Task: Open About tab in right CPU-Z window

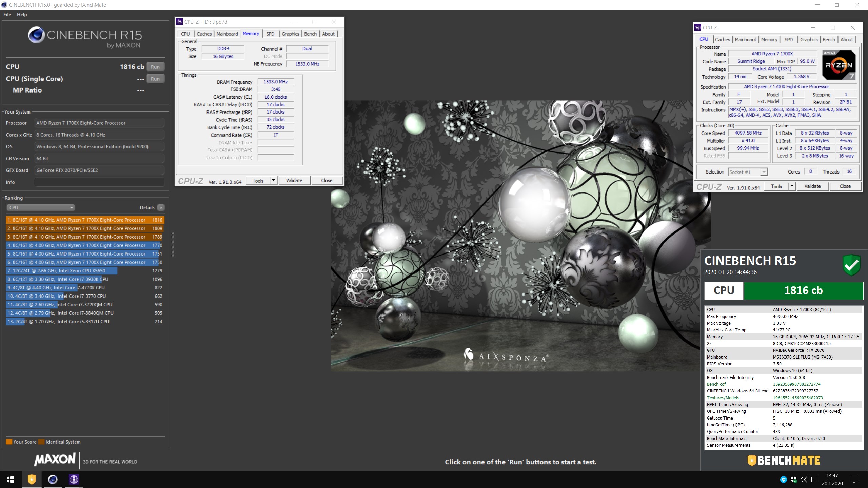Action: (x=847, y=40)
